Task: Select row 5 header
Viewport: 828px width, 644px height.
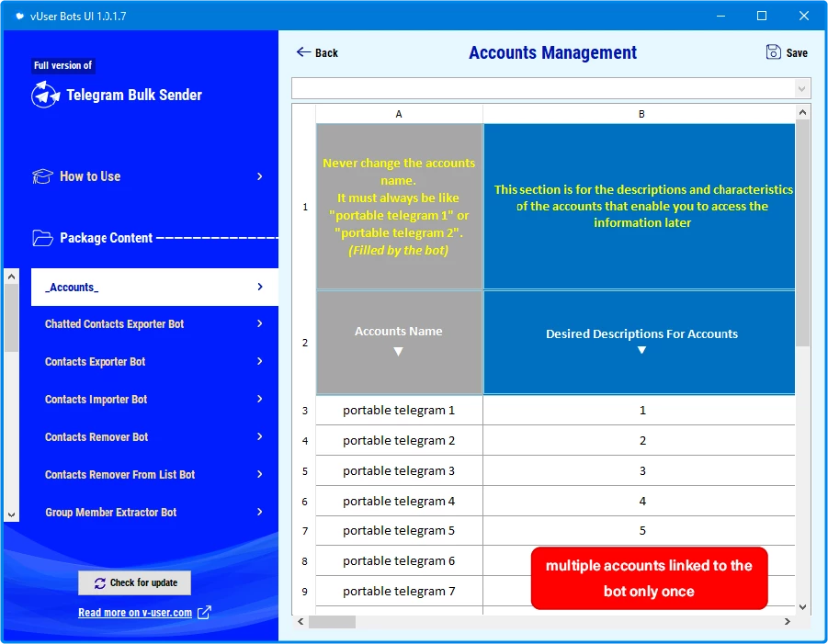Action: pyautogui.click(x=305, y=471)
